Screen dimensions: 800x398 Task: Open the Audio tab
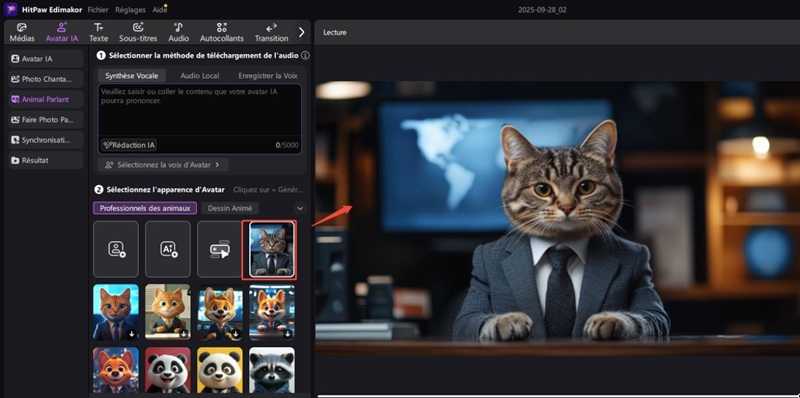[179, 33]
